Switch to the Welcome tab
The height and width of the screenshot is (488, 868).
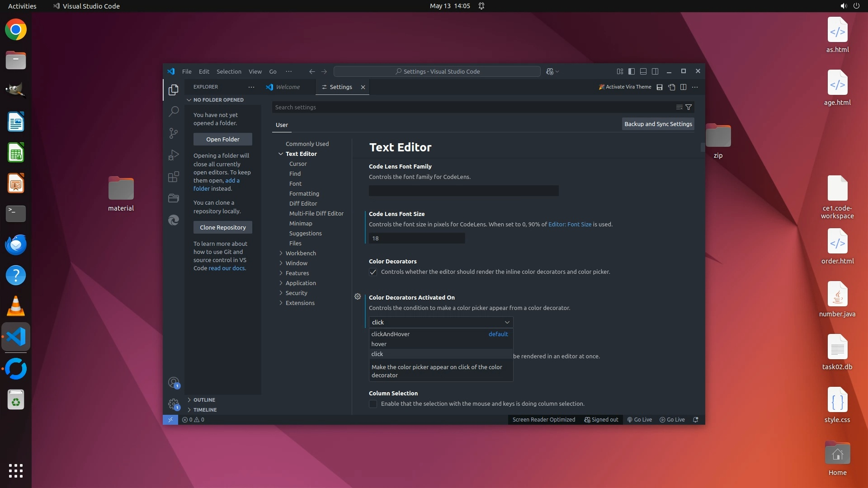pos(288,87)
